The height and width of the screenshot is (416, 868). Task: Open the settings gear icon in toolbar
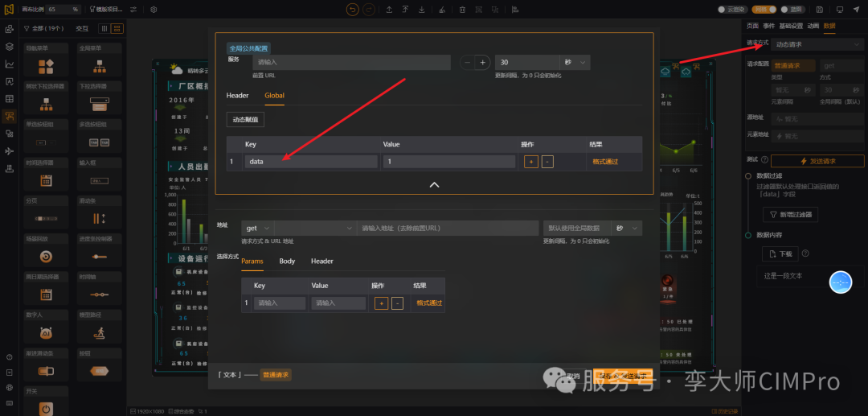pyautogui.click(x=154, y=10)
